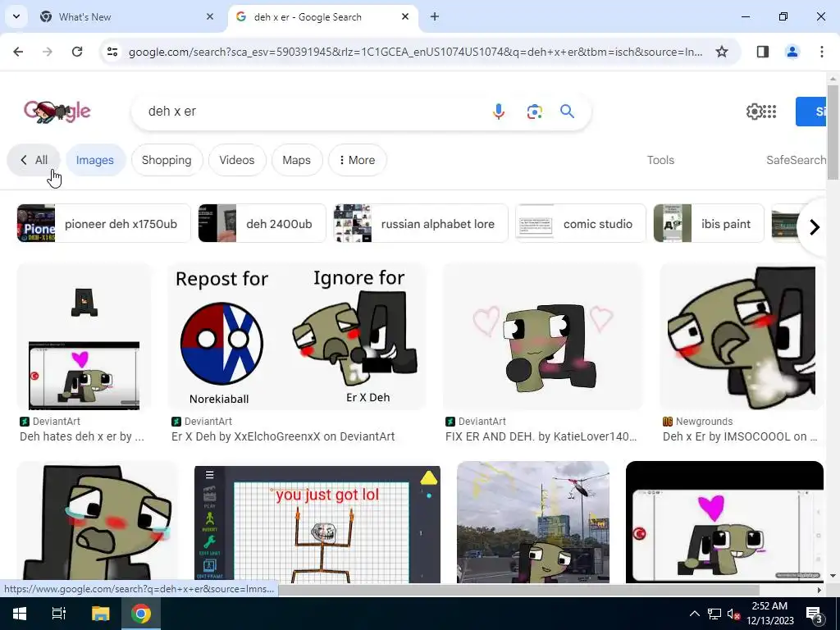The height and width of the screenshot is (630, 840).
Task: Click the browser back arrow
Action: tap(18, 52)
